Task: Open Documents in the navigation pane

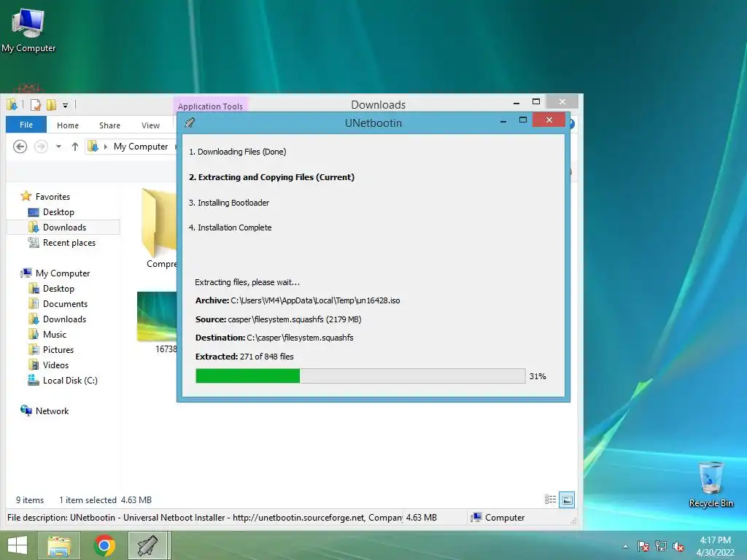Action: tap(65, 303)
